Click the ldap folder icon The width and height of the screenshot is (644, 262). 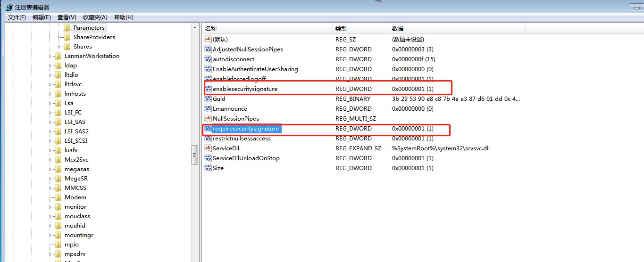tap(59, 65)
